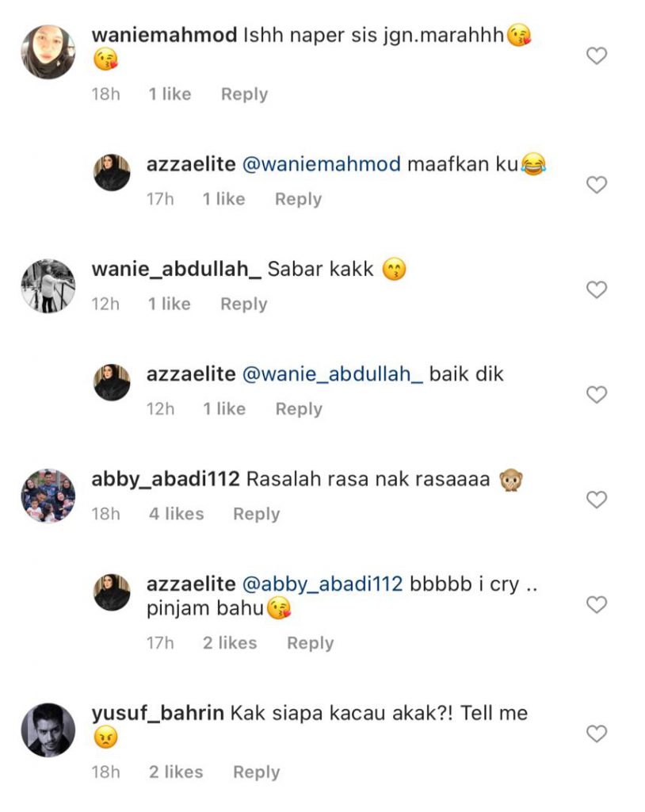
Task: Like abby_abadi112's Rasalah rasa comment
Action: point(597,500)
